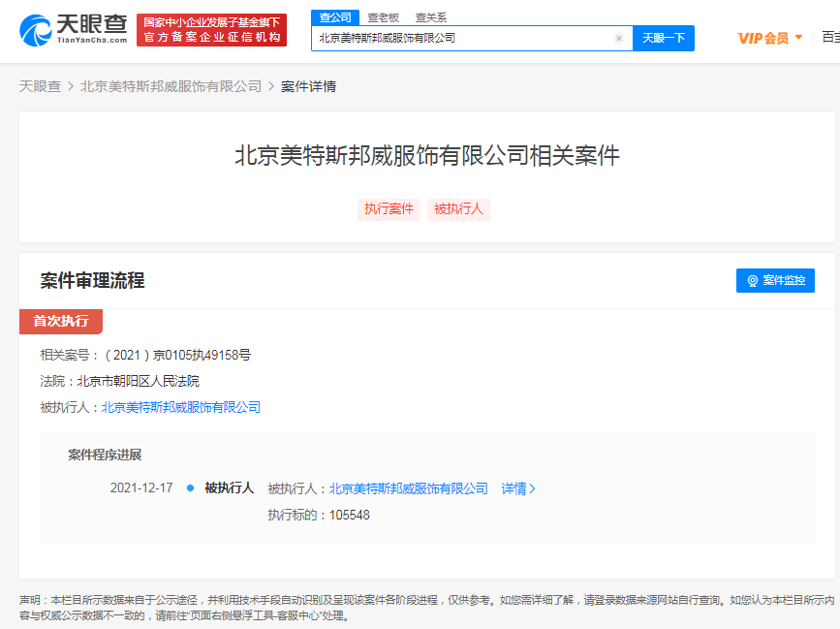Image resolution: width=840 pixels, height=629 pixels.
Task: Open the VIP会员 dropdown arrow
Action: point(798,37)
